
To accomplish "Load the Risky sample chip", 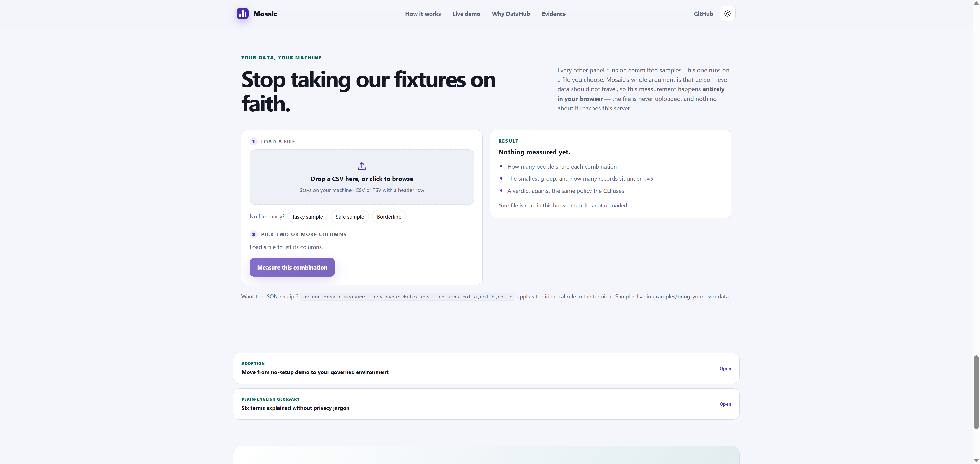I will pyautogui.click(x=307, y=217).
